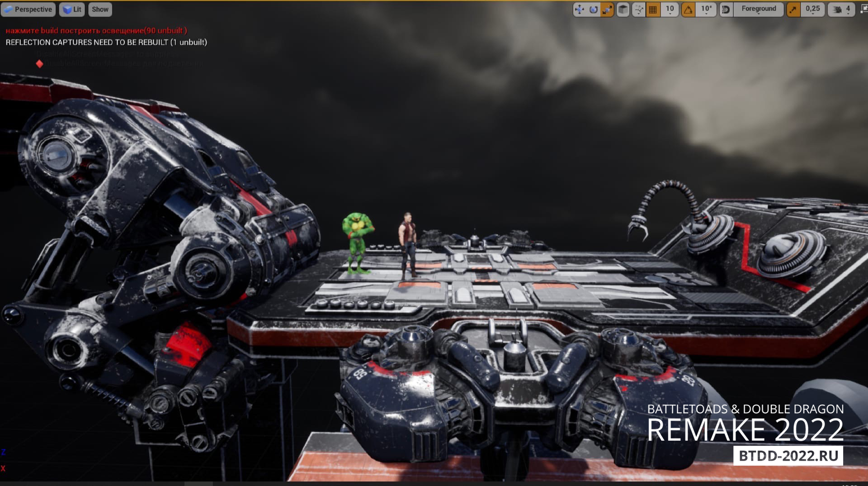Viewport: 868px width, 486px height.
Task: Toggle grid snapping on or off
Action: tap(653, 9)
